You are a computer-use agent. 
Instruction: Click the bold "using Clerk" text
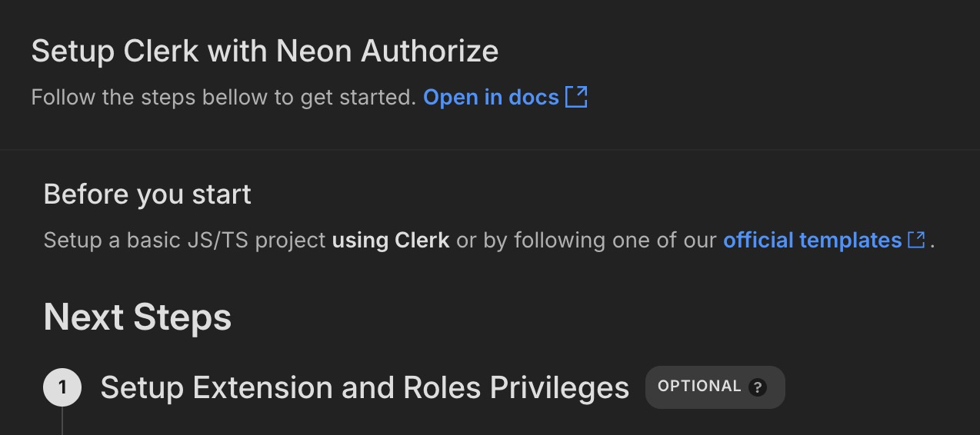point(391,240)
